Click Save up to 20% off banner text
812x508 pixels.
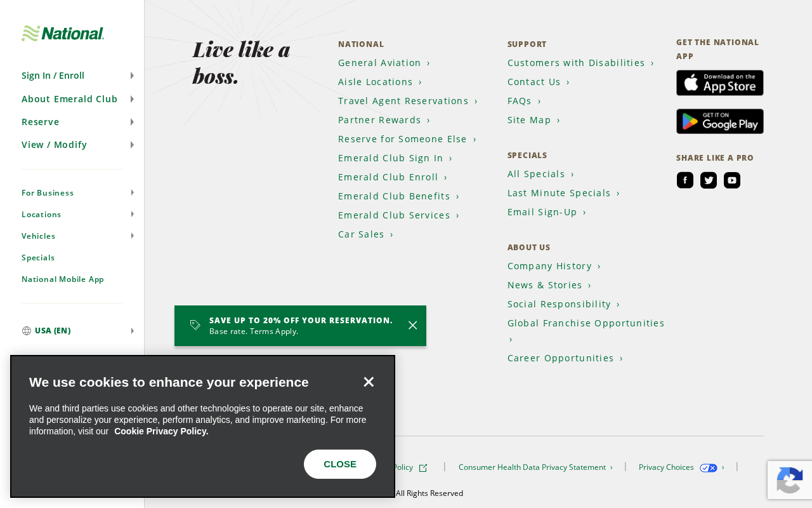pos(301,321)
